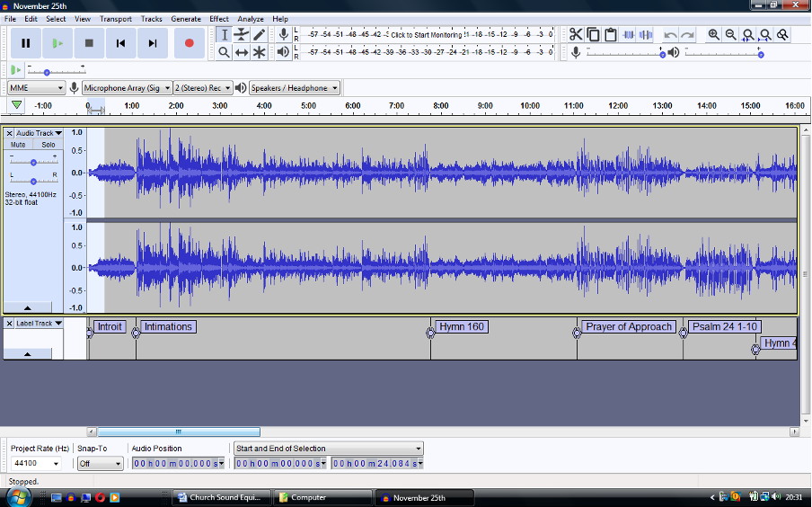Select the Envelope tool
Viewport: 812px width, 507px height.
(242, 35)
